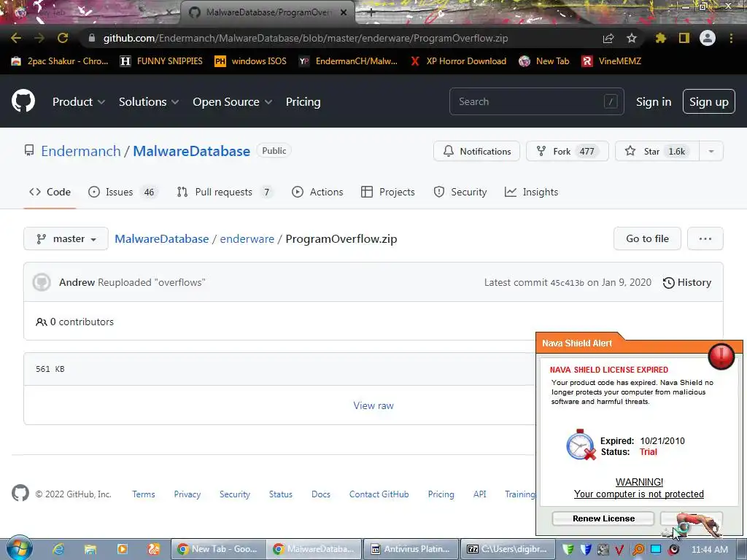Open the Code tab
This screenshot has width=747, height=560.
(50, 192)
